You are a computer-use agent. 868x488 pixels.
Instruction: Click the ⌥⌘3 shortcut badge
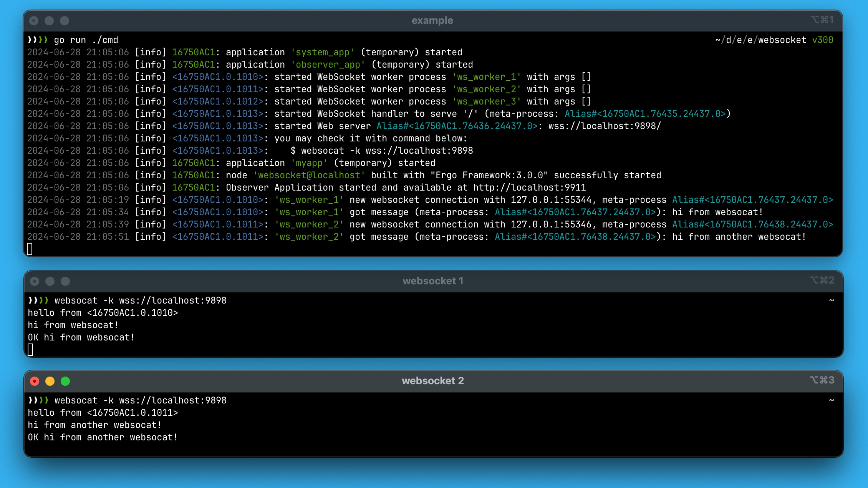822,380
